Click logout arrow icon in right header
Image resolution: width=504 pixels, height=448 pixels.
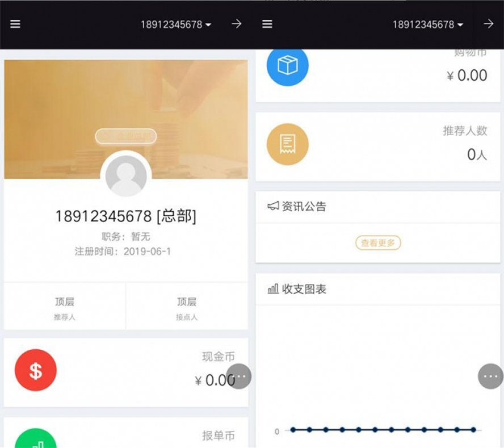489,24
